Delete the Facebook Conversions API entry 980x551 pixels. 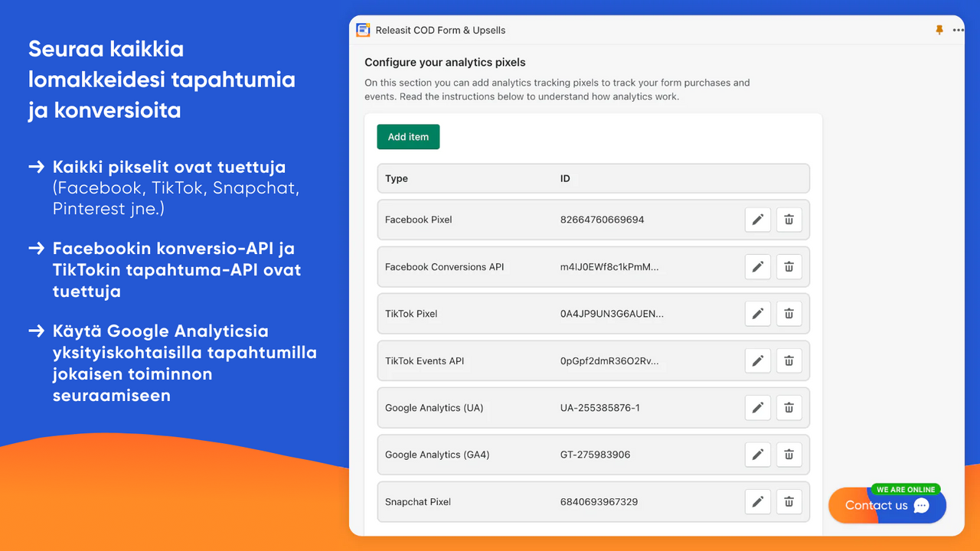click(x=789, y=267)
